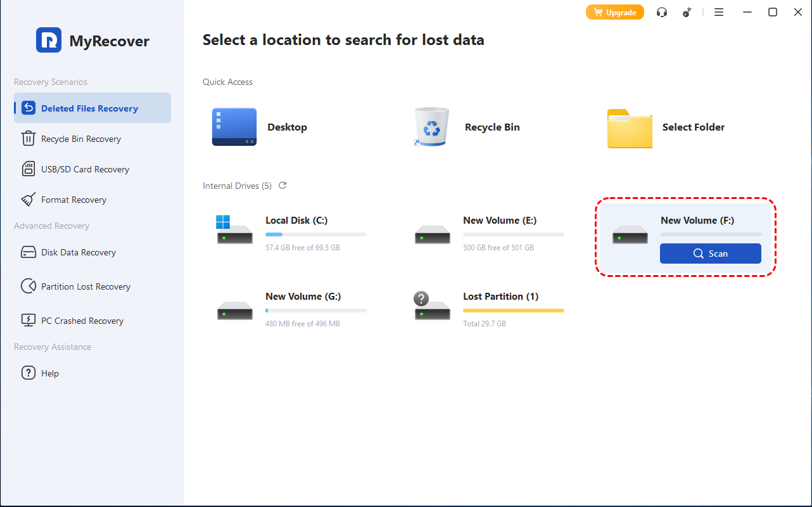Click "Local Disk (C:)" name label
812x507 pixels.
(x=296, y=221)
